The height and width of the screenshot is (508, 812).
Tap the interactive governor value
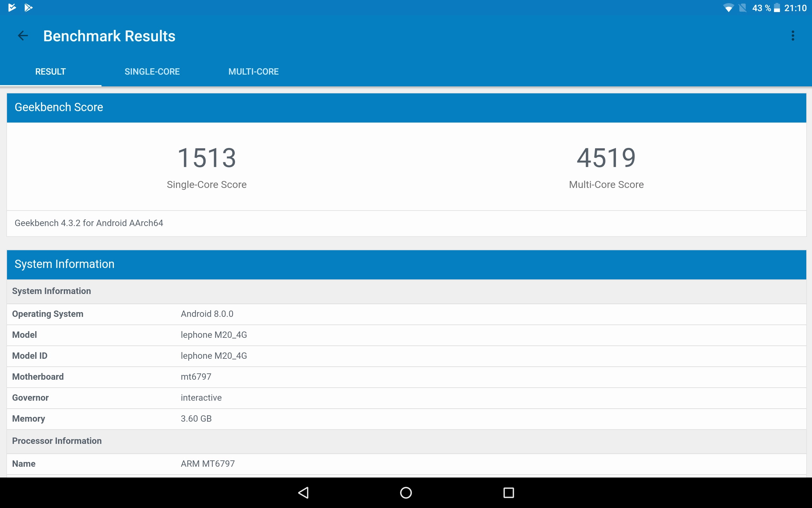tap(201, 398)
